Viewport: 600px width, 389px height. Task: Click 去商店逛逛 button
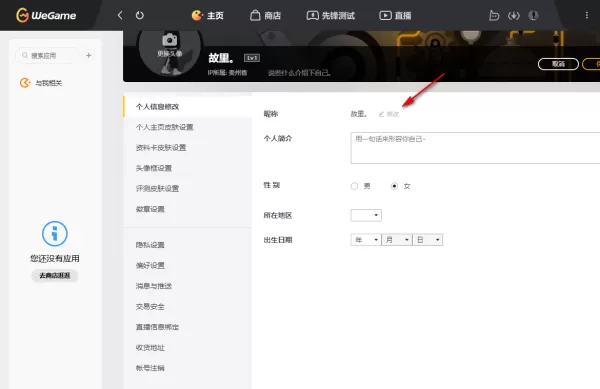click(55, 275)
